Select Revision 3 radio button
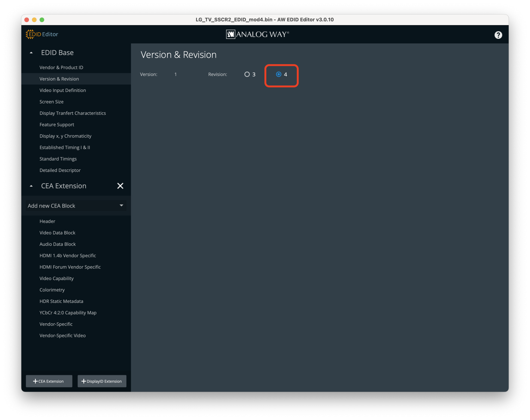Screen dimensions: 530x420 [x=247, y=74]
